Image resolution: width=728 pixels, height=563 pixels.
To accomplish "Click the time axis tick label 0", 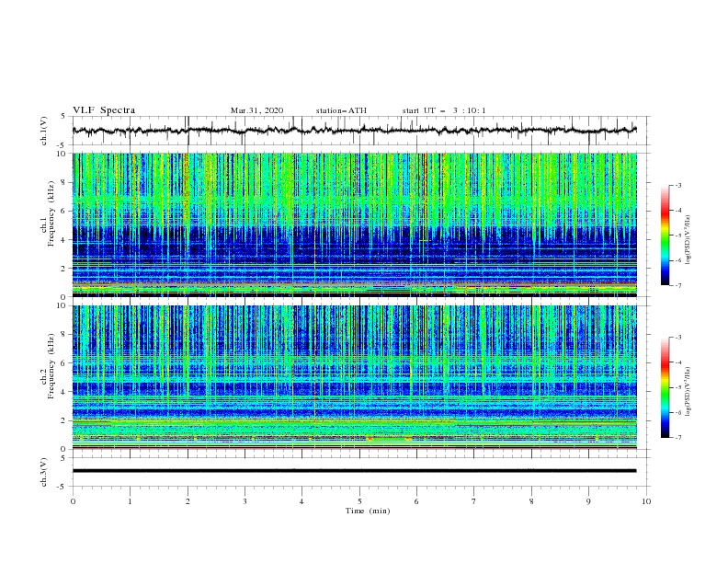I will point(73,501).
